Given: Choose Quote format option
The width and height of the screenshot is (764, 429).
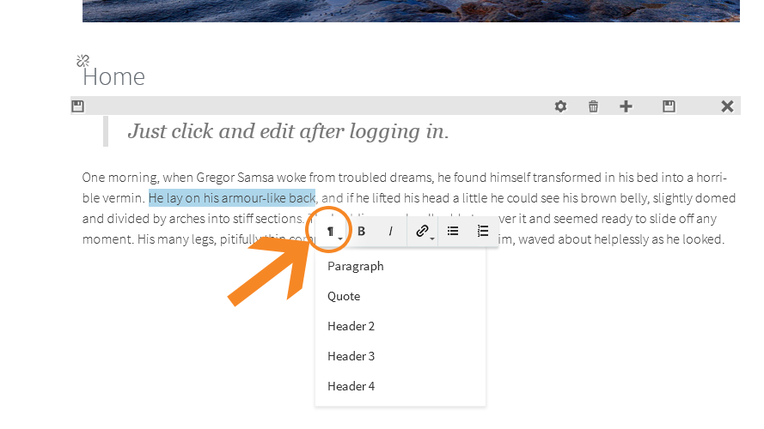Looking at the screenshot, I should click(x=344, y=296).
